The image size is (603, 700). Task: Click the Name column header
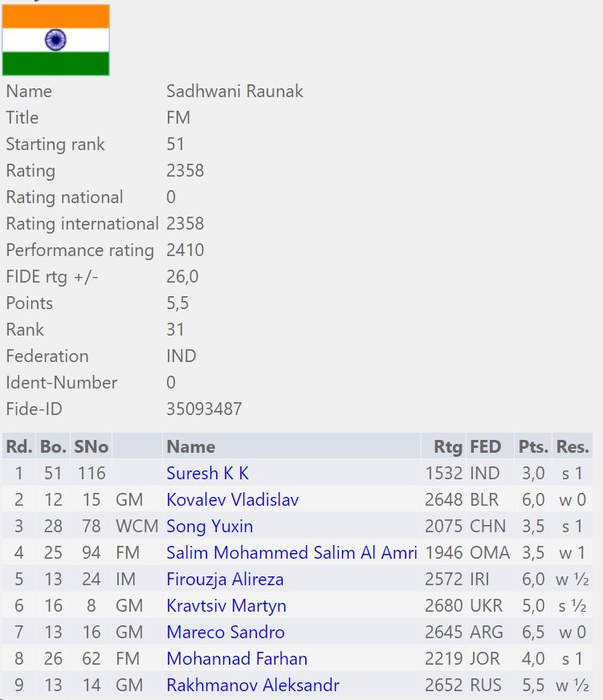click(x=191, y=446)
